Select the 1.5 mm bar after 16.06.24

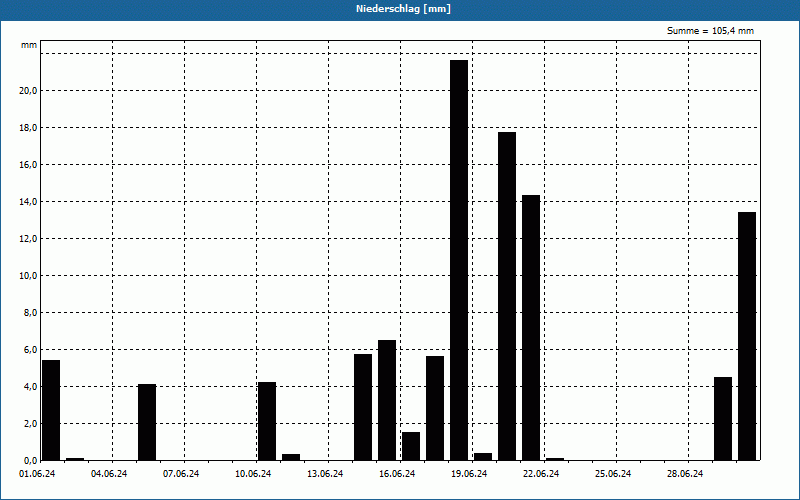coord(411,446)
